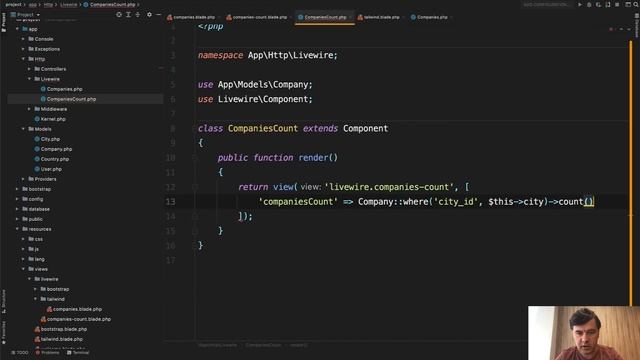Select the database folder in the tree
640x360 pixels.
[39, 209]
